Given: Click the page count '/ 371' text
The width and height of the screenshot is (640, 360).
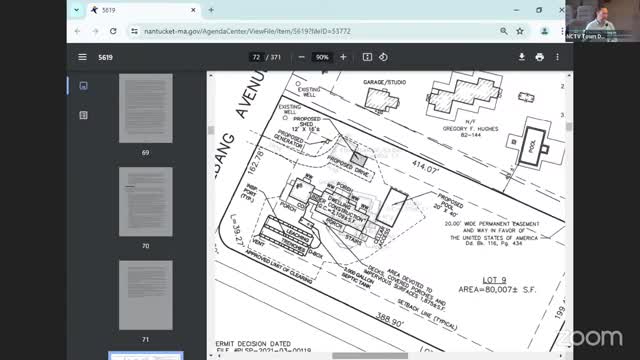Looking at the screenshot, I should click(273, 57).
